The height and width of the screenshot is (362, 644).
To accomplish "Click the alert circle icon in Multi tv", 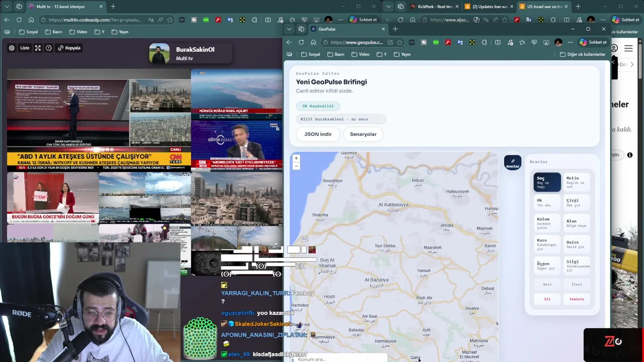I will (49, 48).
